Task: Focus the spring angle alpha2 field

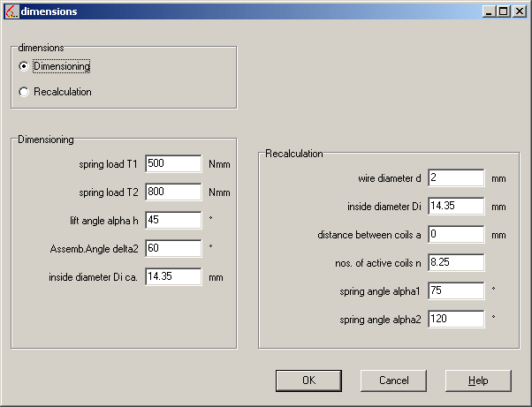Action: 456,319
